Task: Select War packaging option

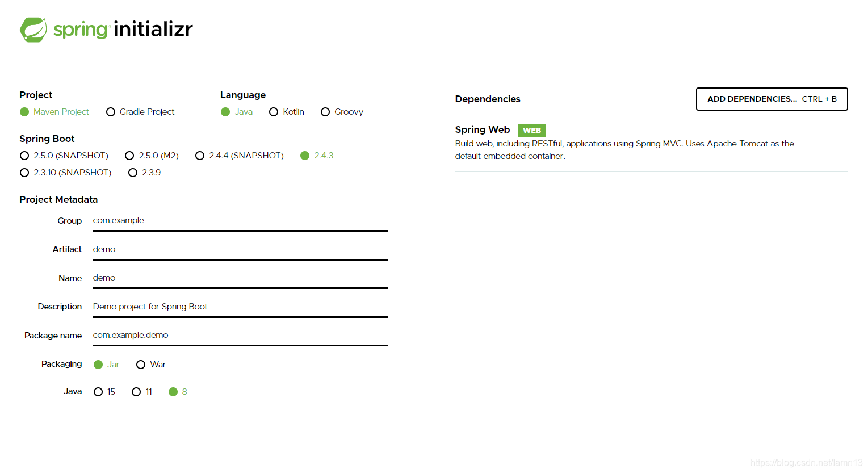Action: (151, 365)
